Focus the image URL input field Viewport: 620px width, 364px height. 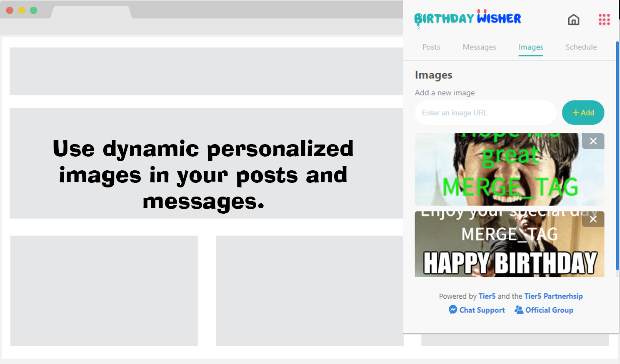(x=485, y=113)
